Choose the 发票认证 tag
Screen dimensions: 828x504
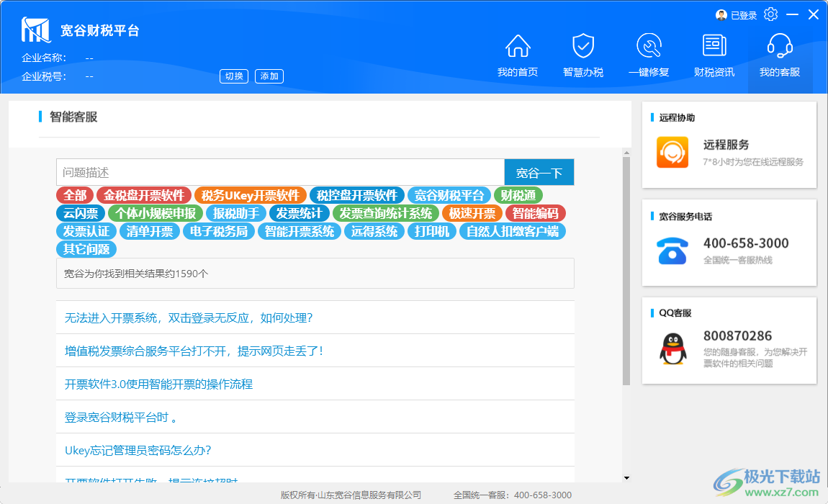pos(86,231)
